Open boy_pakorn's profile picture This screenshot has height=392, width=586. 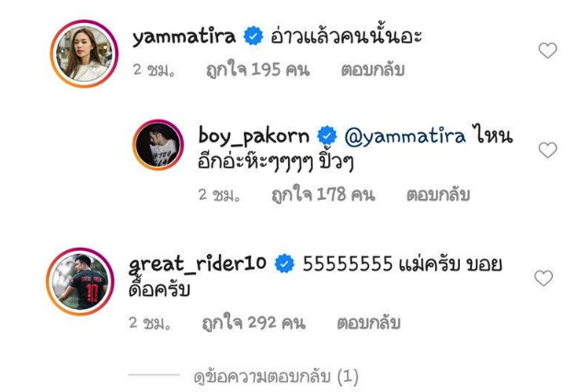pyautogui.click(x=158, y=145)
